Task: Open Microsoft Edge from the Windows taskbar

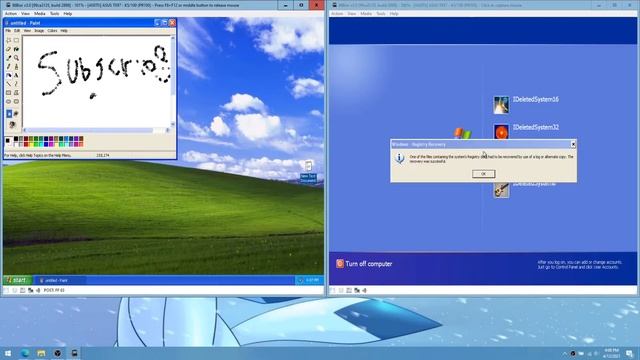Action: tap(25, 353)
